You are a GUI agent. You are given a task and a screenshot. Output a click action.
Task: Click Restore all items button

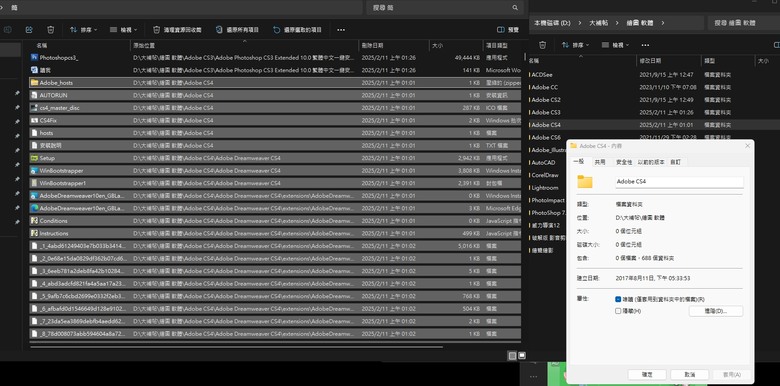pos(237,30)
